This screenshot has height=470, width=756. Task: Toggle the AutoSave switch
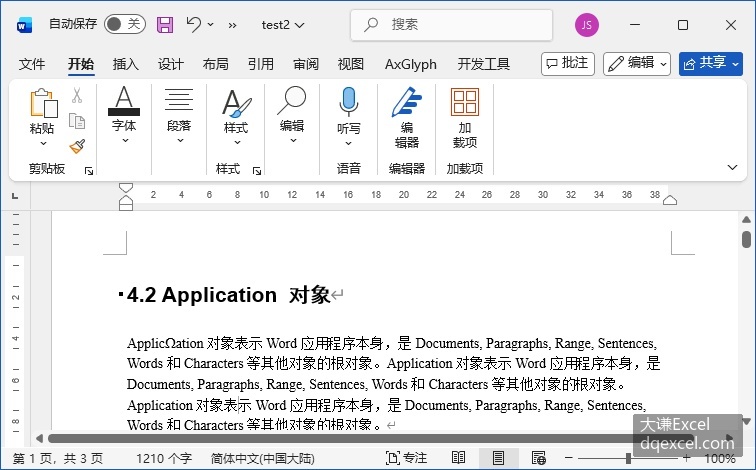tap(125, 24)
